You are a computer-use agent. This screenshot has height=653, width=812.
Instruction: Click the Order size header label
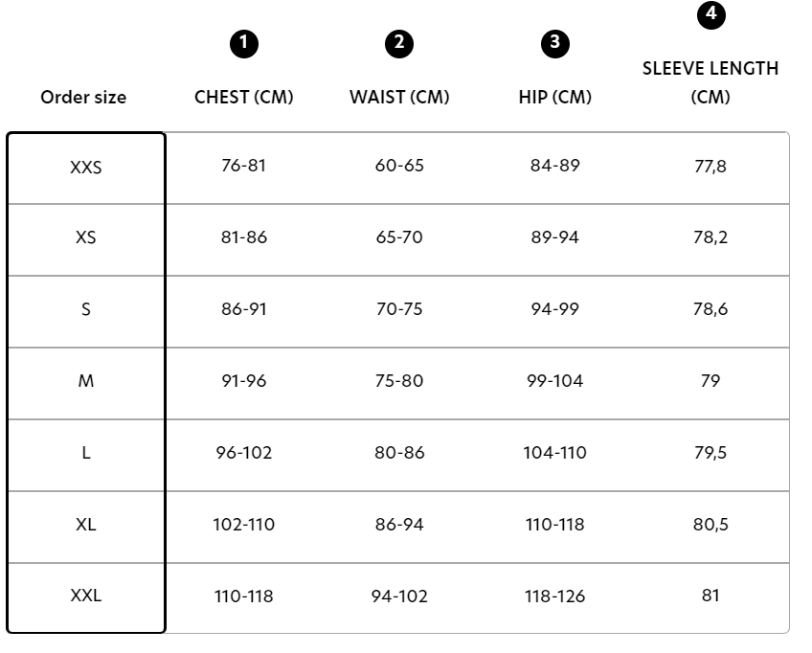click(83, 97)
